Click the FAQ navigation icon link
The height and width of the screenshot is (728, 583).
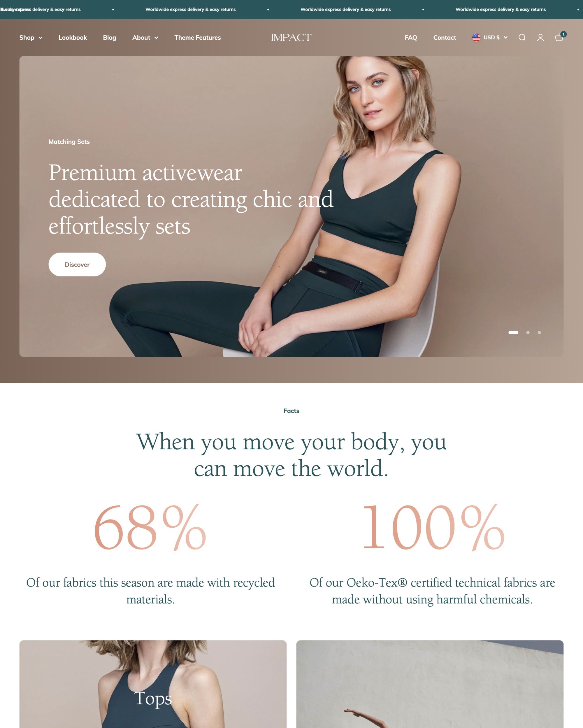pos(410,38)
